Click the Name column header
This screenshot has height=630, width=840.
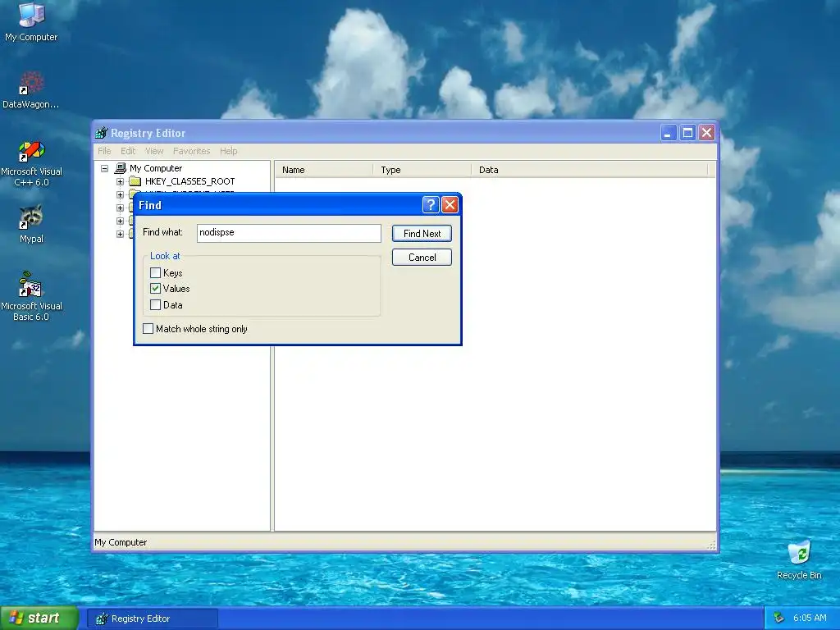click(324, 170)
